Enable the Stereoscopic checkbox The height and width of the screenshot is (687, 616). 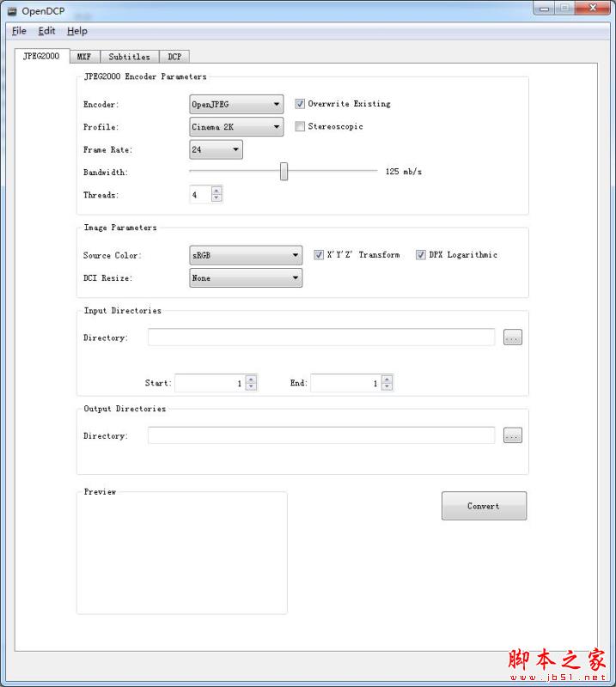(300, 127)
